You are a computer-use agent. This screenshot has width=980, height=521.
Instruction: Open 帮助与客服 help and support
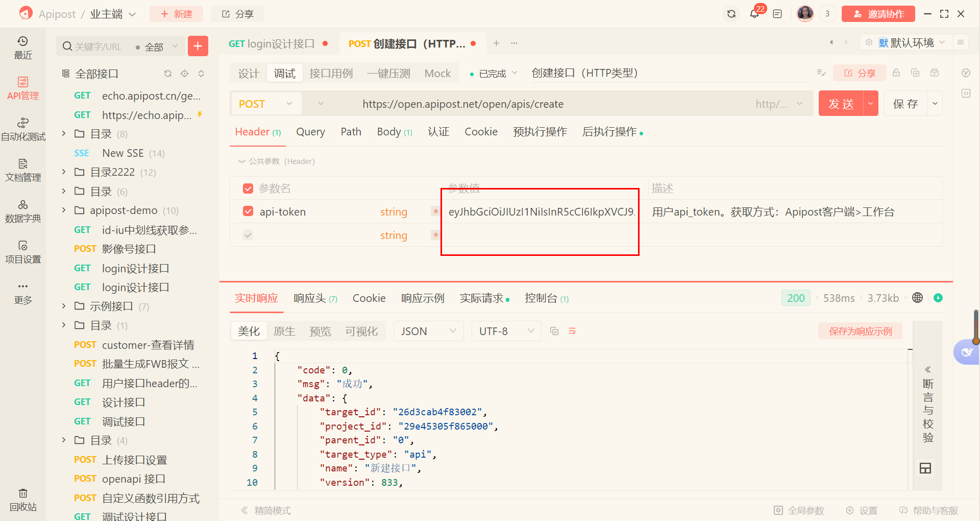pos(928,510)
